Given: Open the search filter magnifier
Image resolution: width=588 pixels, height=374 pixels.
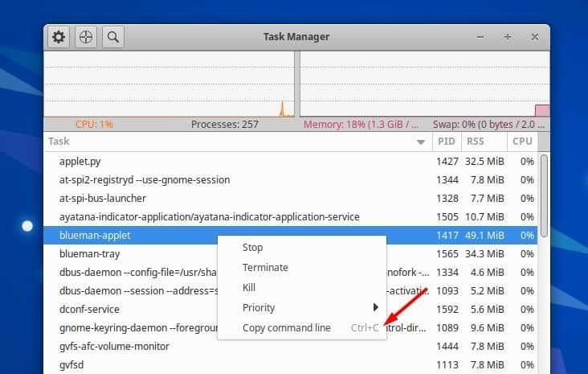Looking at the screenshot, I should (113, 37).
